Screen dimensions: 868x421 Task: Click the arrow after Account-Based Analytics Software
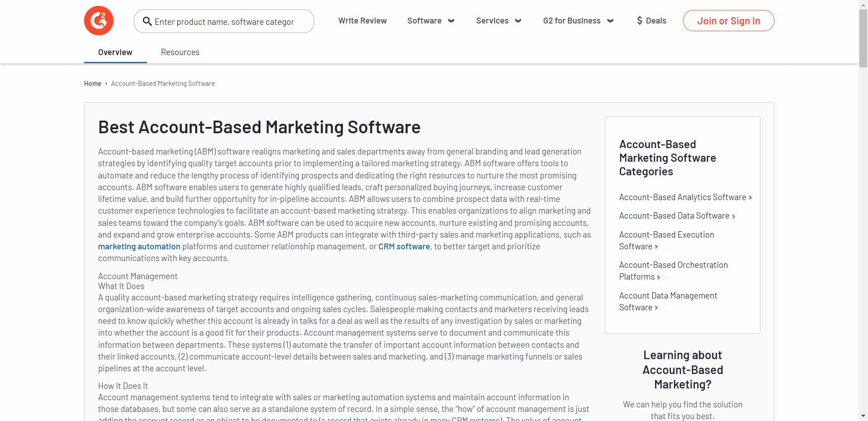750,197
